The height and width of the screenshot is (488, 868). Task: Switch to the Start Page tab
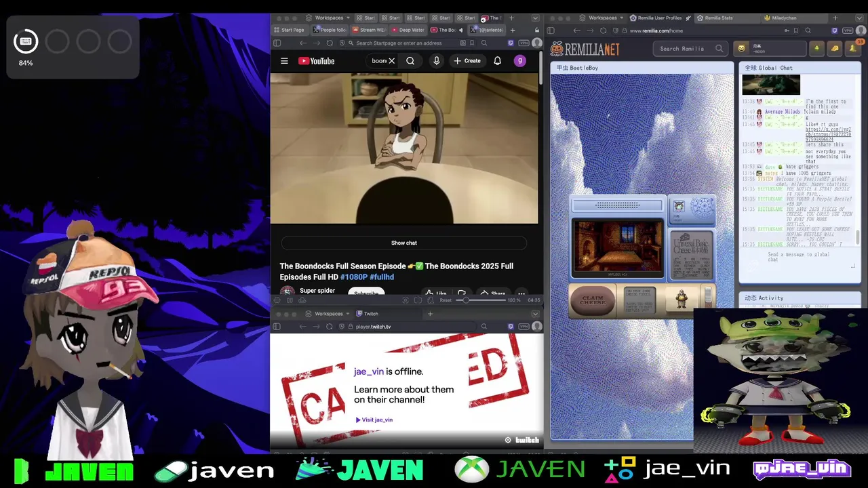[290, 30]
